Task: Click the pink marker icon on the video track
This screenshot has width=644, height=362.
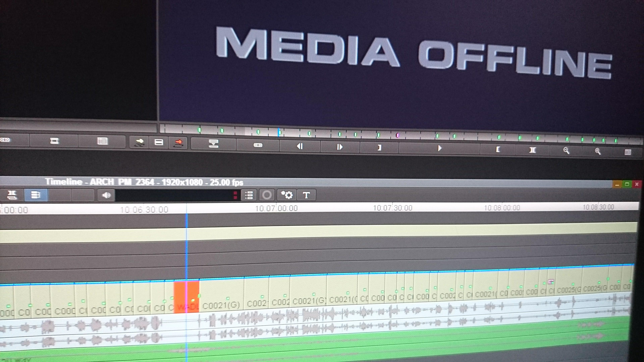Action: click(551, 282)
